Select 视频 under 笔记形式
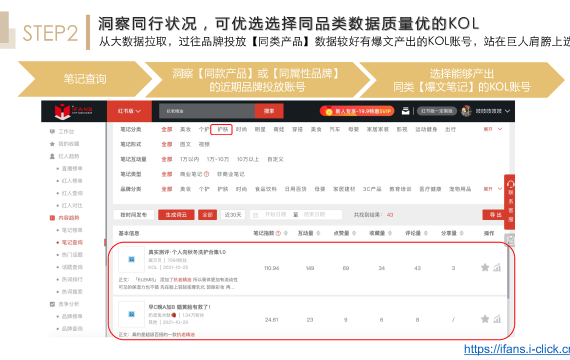This screenshot has height=360, width=570. point(204,144)
